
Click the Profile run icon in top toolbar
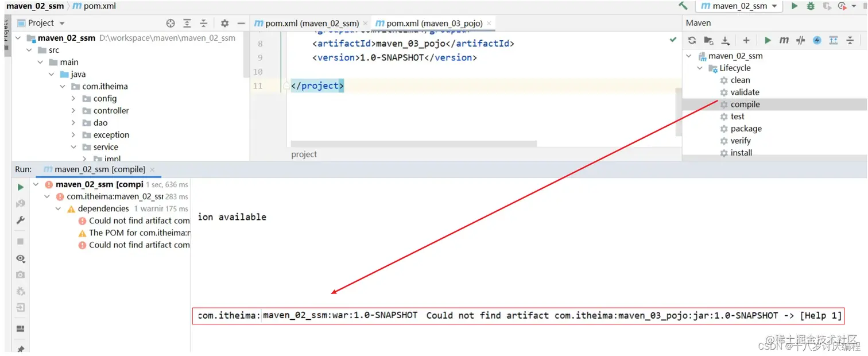[x=842, y=6]
